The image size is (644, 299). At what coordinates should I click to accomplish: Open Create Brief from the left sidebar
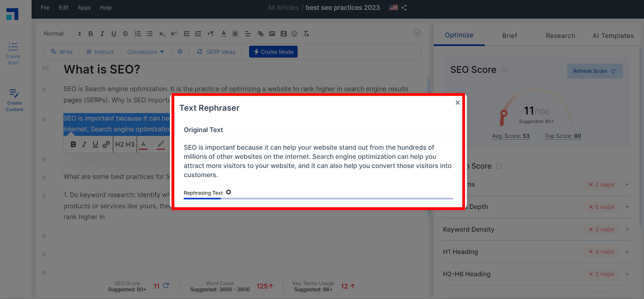click(x=13, y=54)
